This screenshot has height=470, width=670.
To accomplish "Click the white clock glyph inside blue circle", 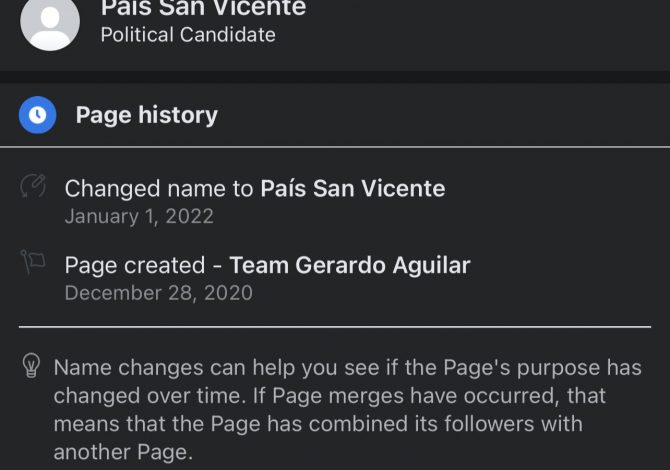I will 38,115.
